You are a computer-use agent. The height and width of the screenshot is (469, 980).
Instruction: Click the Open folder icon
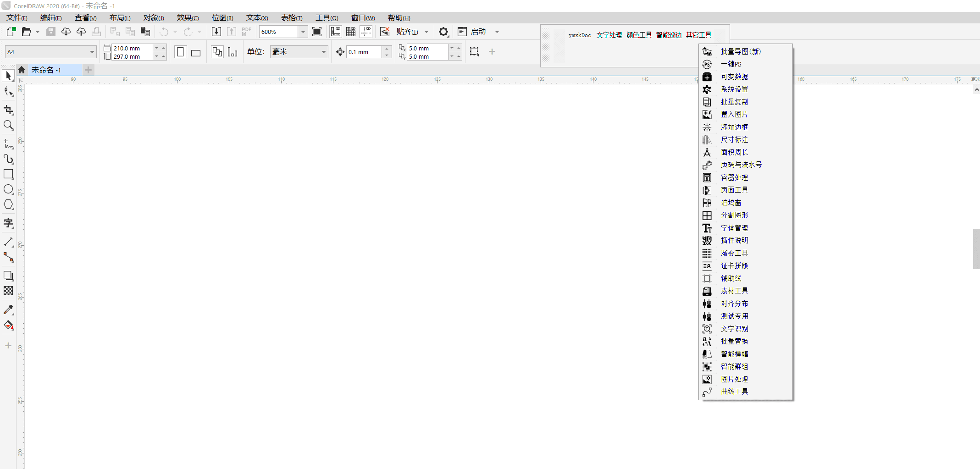27,32
